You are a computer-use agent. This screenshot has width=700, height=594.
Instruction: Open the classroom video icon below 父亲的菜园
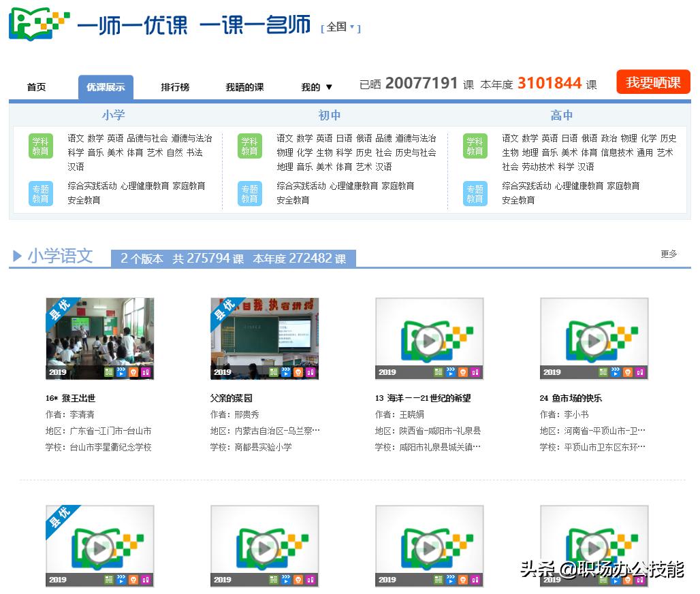point(286,372)
